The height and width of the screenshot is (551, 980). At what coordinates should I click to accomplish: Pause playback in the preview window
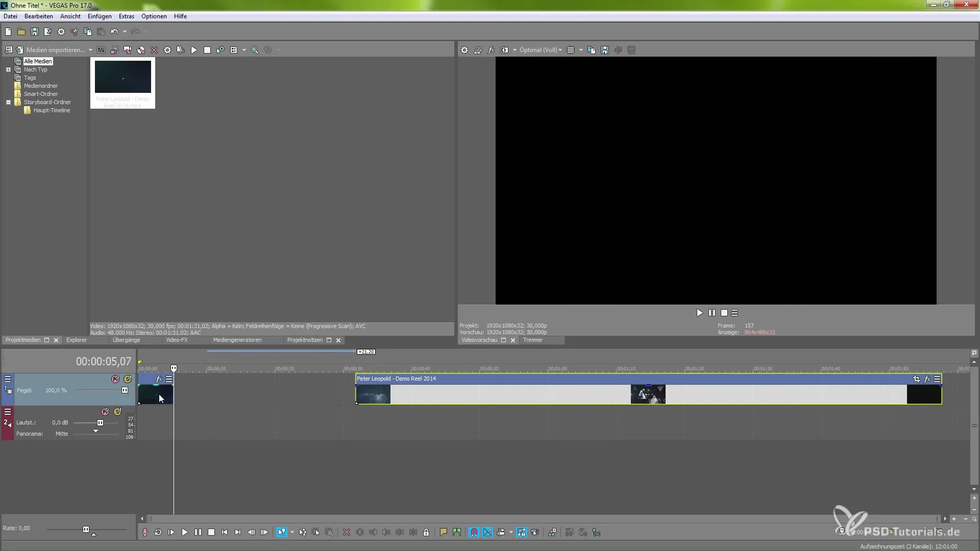pos(712,313)
